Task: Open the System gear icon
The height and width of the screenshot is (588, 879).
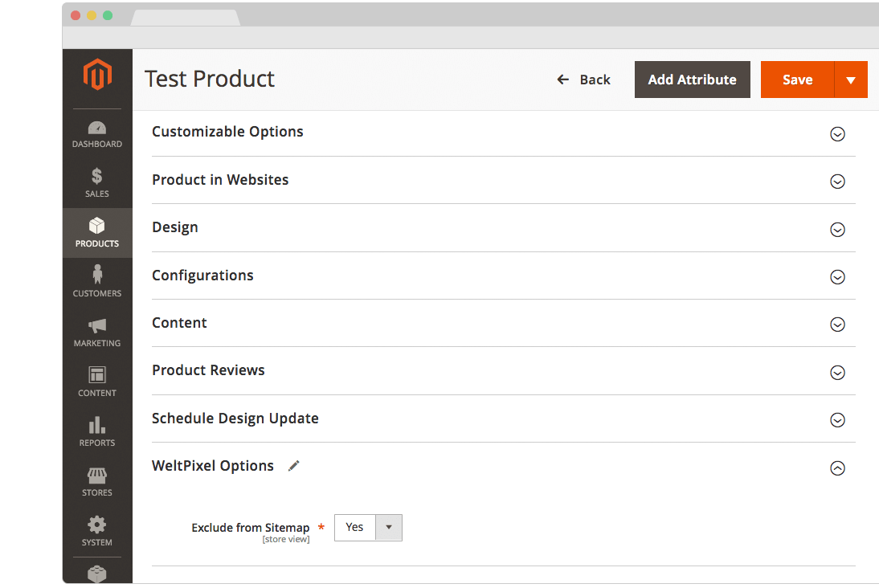Action: coord(97,525)
